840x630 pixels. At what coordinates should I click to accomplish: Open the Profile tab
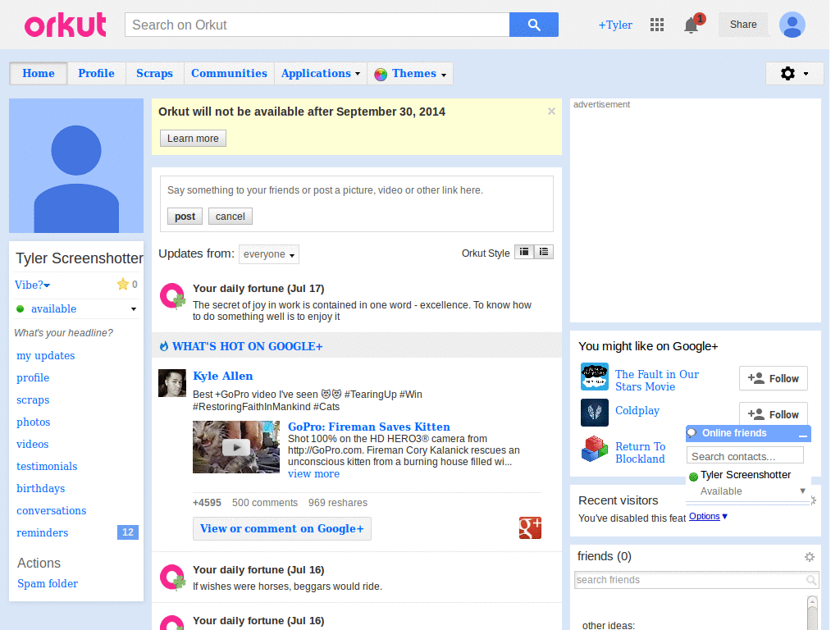pos(97,73)
